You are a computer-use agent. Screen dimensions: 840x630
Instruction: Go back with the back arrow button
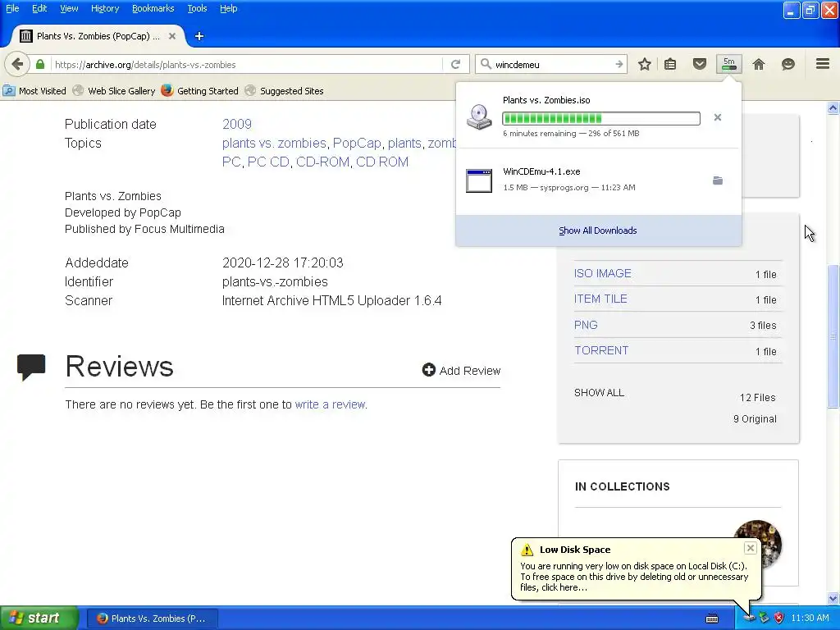(x=17, y=64)
